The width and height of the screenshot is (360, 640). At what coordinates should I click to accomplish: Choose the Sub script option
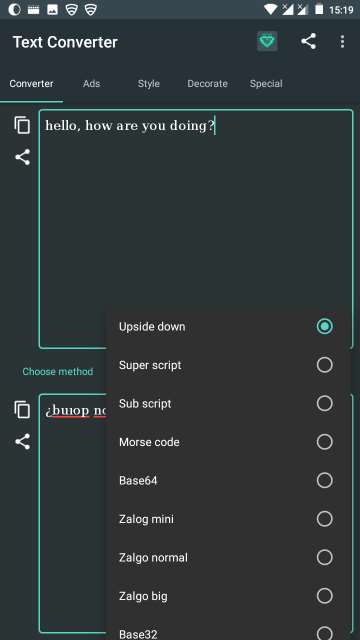point(229,404)
